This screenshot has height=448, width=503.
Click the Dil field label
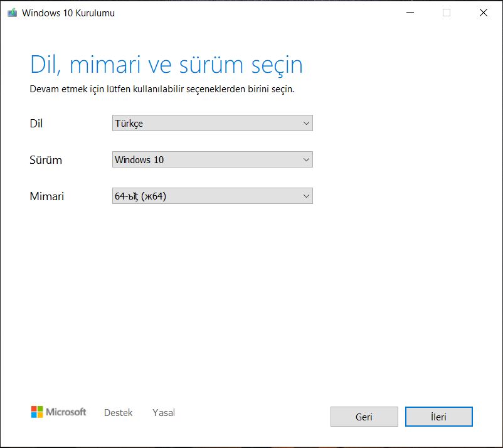[x=36, y=124]
